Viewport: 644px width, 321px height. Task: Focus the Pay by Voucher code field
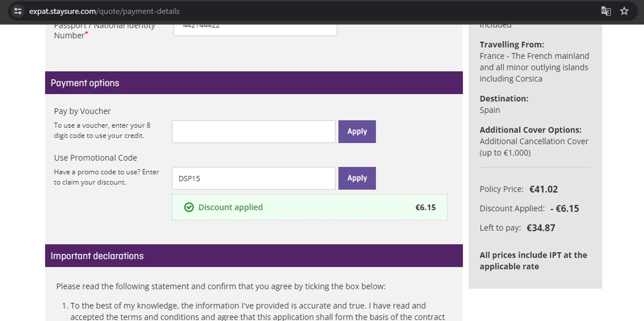[253, 131]
